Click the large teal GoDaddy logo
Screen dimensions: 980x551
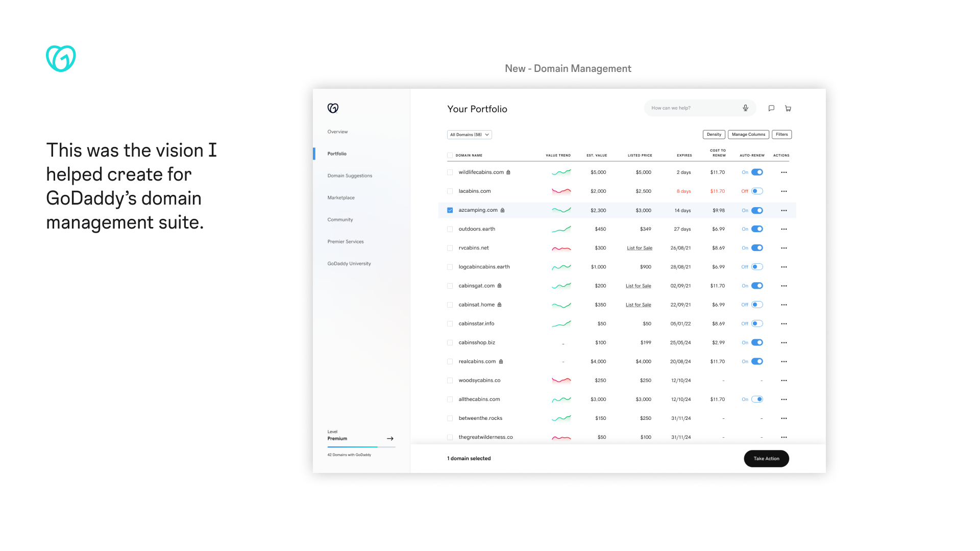[61, 59]
